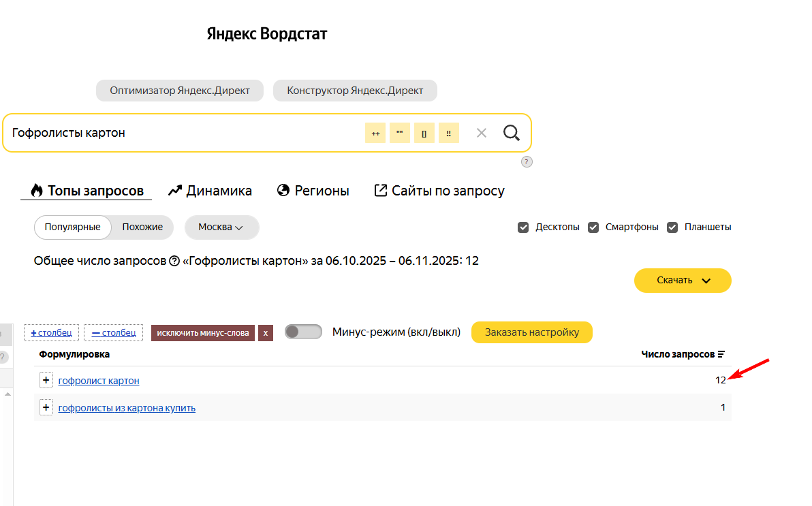Click the Формулировка column header
This screenshot has height=506, width=812.
(74, 354)
